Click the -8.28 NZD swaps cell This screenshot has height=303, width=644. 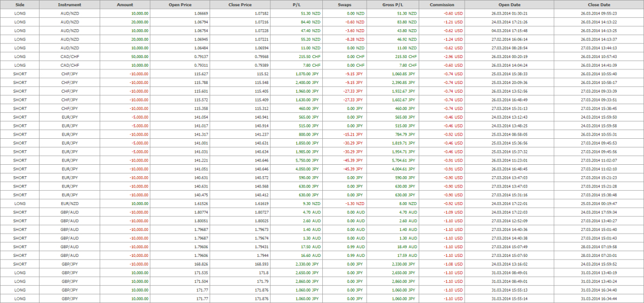click(344, 40)
